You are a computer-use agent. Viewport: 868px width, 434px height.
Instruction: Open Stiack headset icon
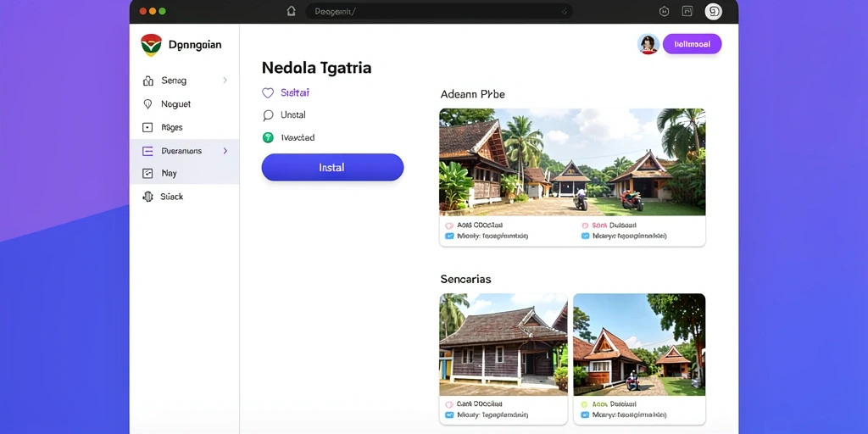click(x=147, y=197)
